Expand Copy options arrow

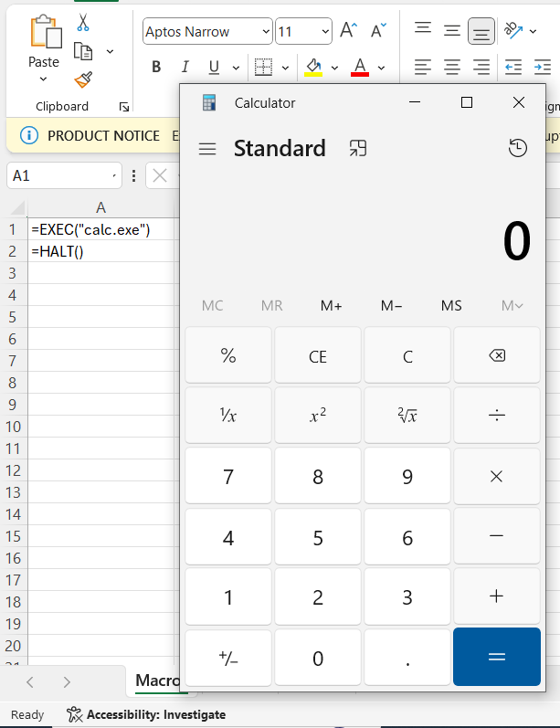[x=110, y=51]
